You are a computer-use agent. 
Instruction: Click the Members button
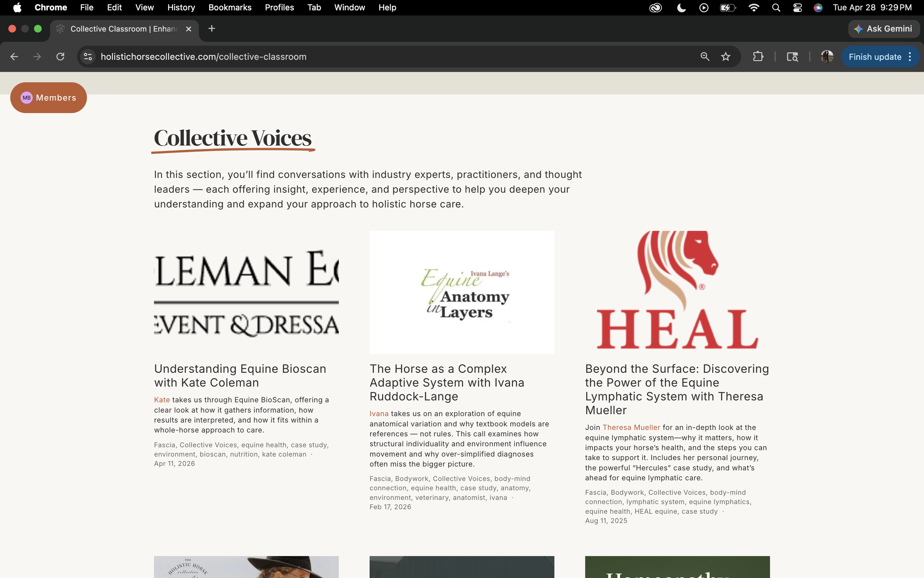[x=48, y=98]
